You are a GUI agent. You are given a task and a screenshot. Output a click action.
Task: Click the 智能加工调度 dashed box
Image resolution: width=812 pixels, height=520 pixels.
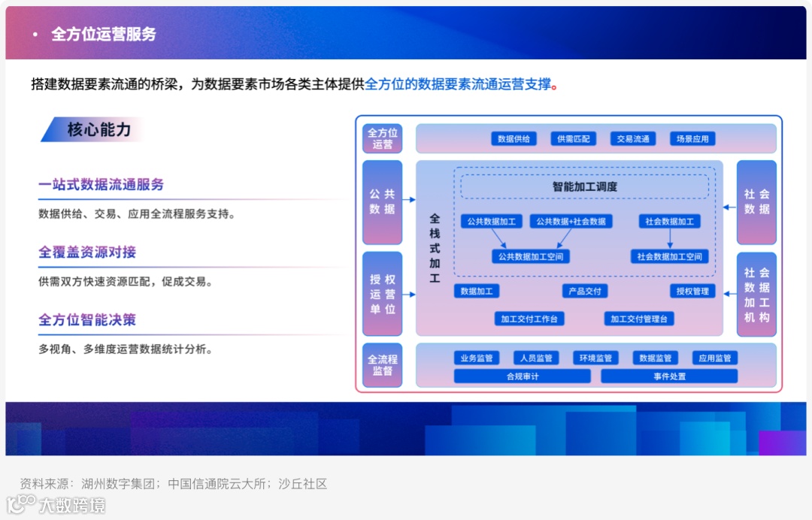585,187
